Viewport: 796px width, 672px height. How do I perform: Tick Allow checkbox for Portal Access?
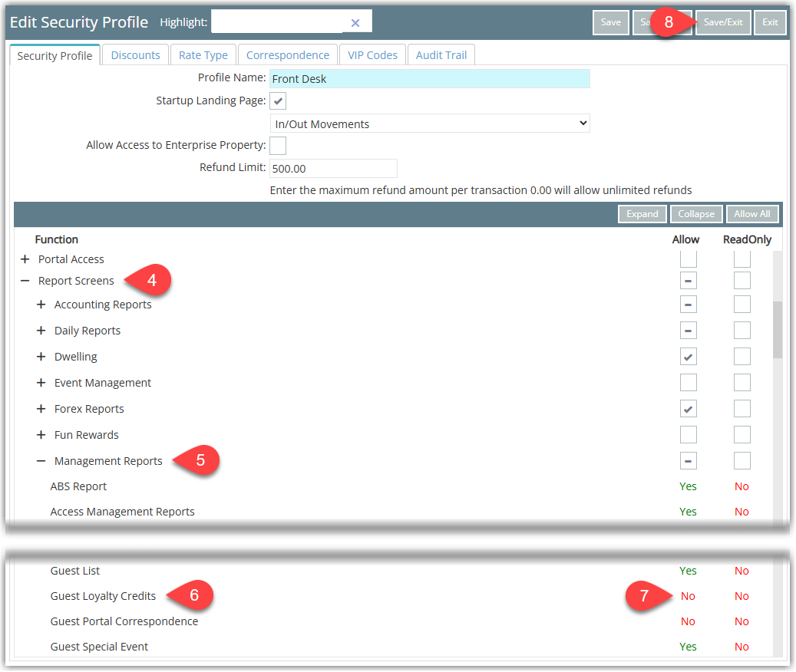point(689,259)
